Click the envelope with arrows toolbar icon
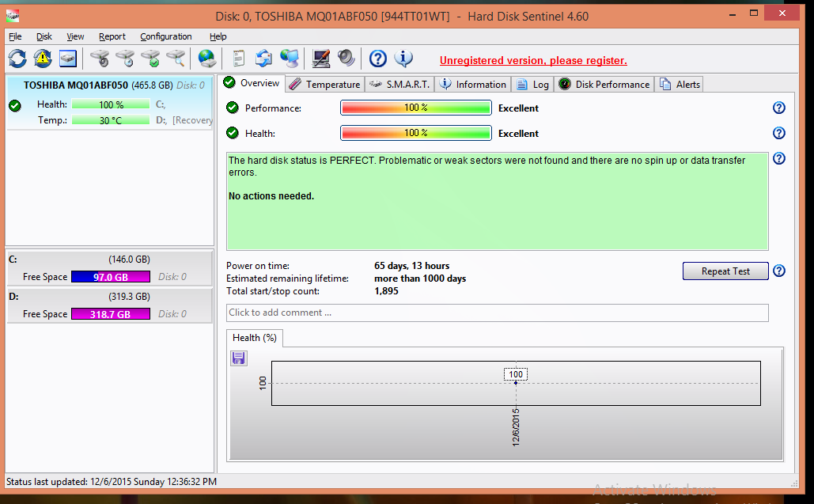Screen dimensions: 814x504 point(263,58)
